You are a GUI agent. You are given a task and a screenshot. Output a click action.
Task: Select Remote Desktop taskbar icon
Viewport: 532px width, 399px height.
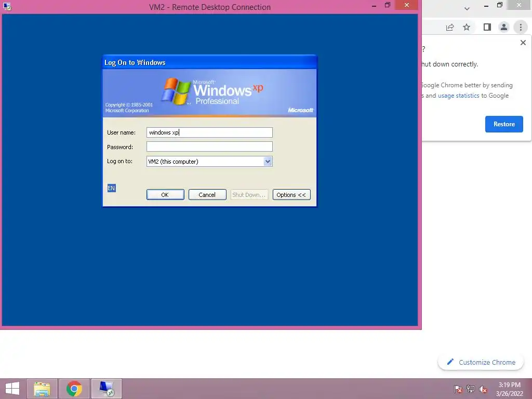[107, 389]
